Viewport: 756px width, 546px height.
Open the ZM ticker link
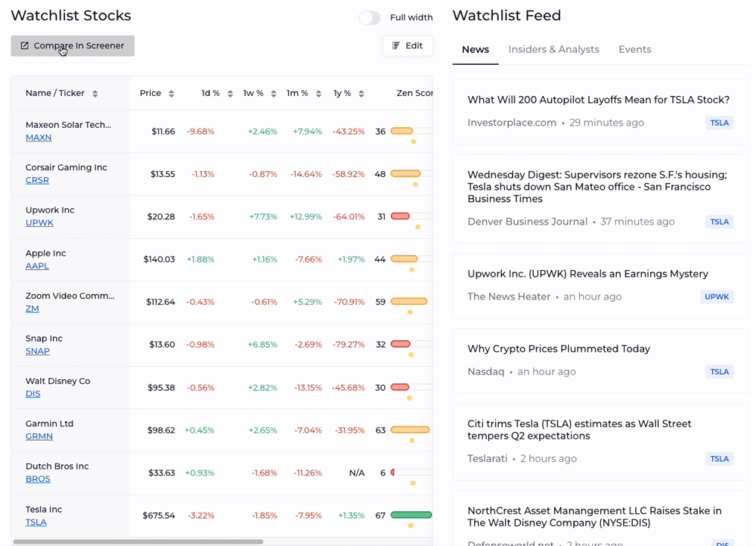click(33, 309)
